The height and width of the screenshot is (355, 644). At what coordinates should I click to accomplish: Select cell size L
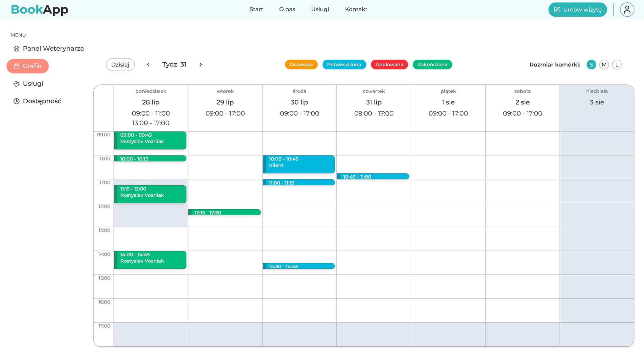coord(617,65)
